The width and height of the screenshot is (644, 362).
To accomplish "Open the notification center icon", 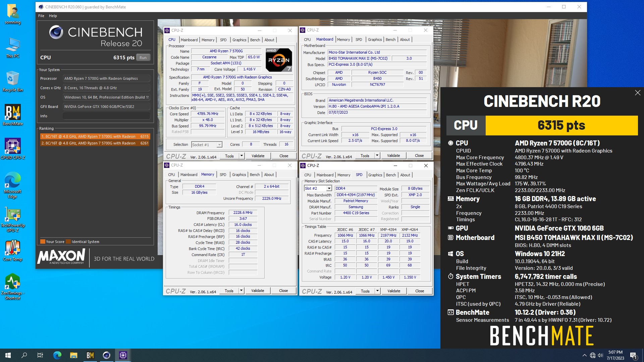I will 633,355.
